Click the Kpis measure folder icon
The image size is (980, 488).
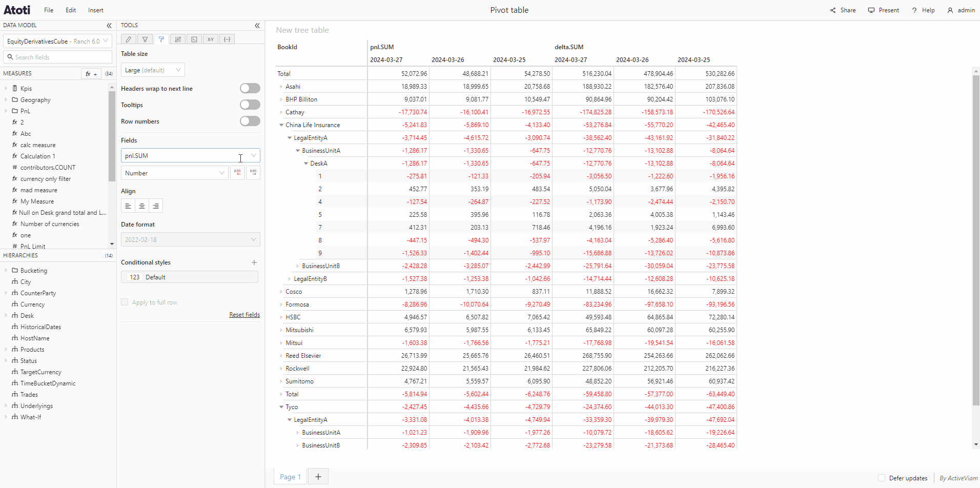click(x=15, y=89)
